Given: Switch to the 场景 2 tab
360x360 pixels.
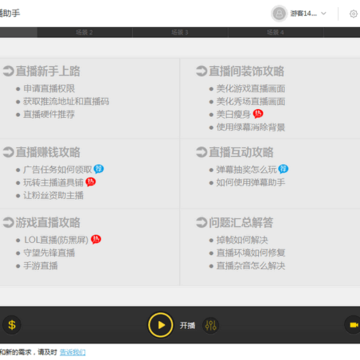Looking at the screenshot, I should pos(84,32).
